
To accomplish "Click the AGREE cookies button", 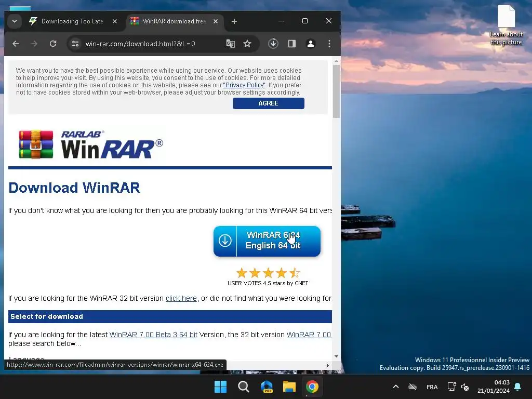I will coord(269,103).
